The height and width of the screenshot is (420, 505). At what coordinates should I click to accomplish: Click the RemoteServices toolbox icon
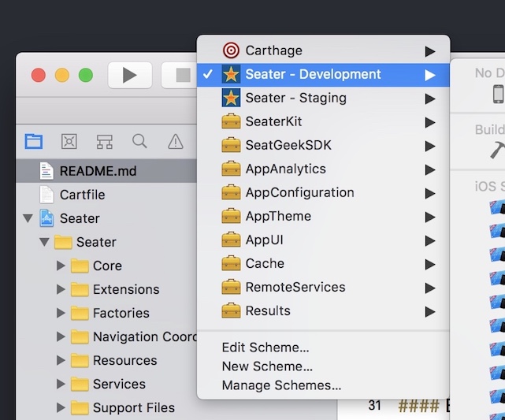click(x=231, y=287)
